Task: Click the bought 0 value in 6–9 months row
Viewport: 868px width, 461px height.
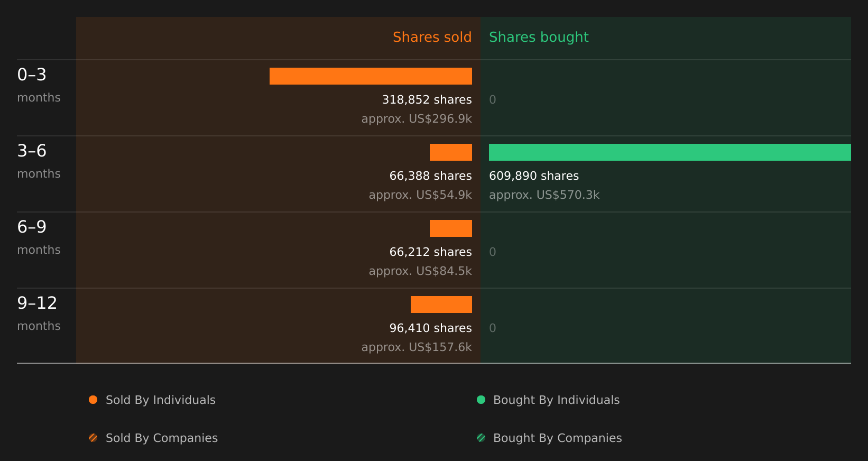Action: click(x=493, y=252)
